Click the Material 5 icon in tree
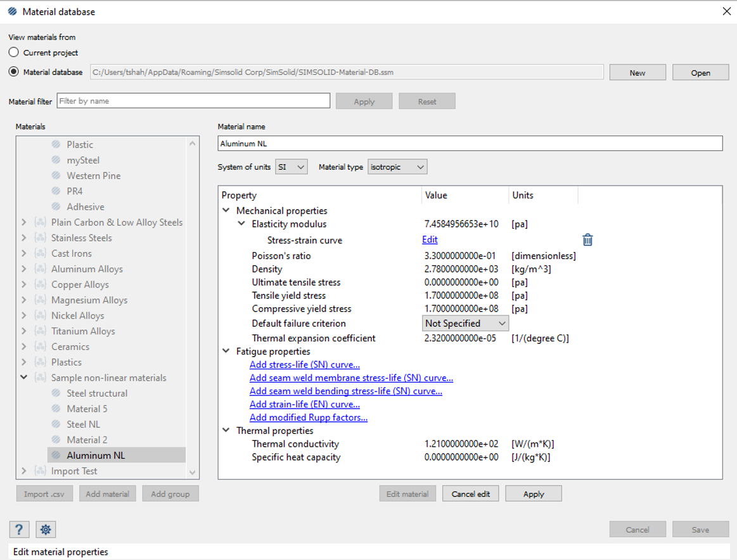Viewport: 737px width, 560px height. pos(56,409)
